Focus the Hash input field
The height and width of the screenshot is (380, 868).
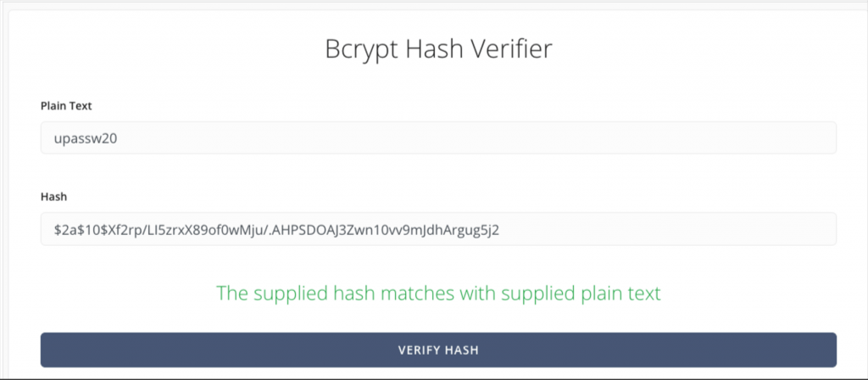[438, 229]
